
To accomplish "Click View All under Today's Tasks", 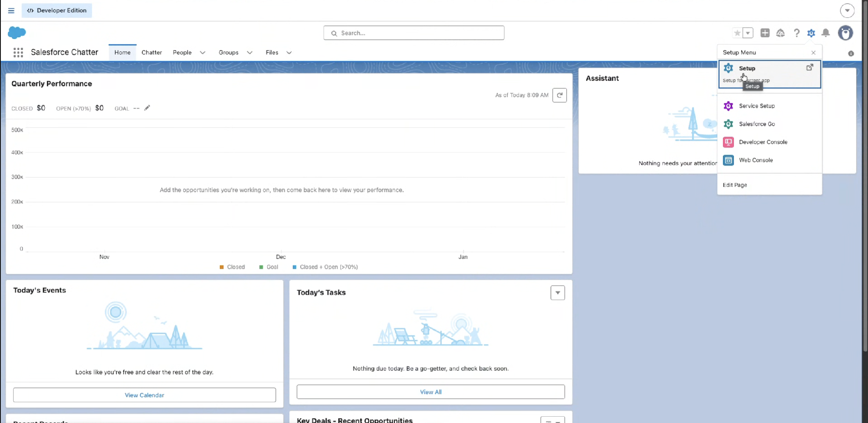I will [431, 392].
